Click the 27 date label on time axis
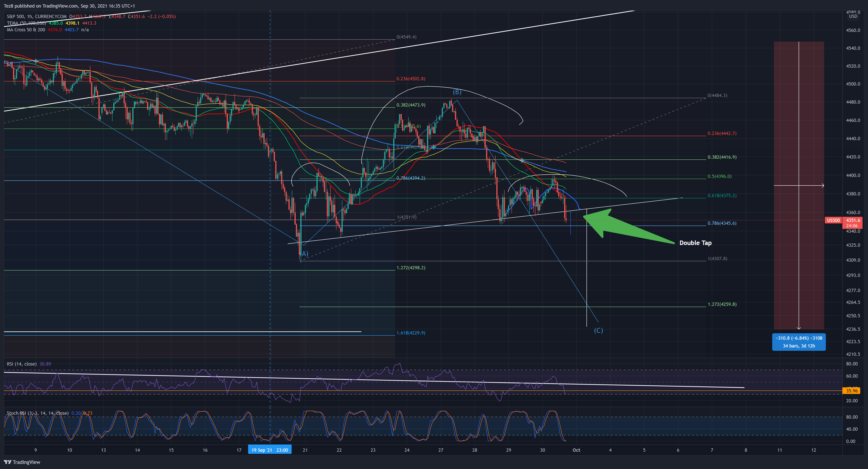868x469 pixels. (440, 450)
